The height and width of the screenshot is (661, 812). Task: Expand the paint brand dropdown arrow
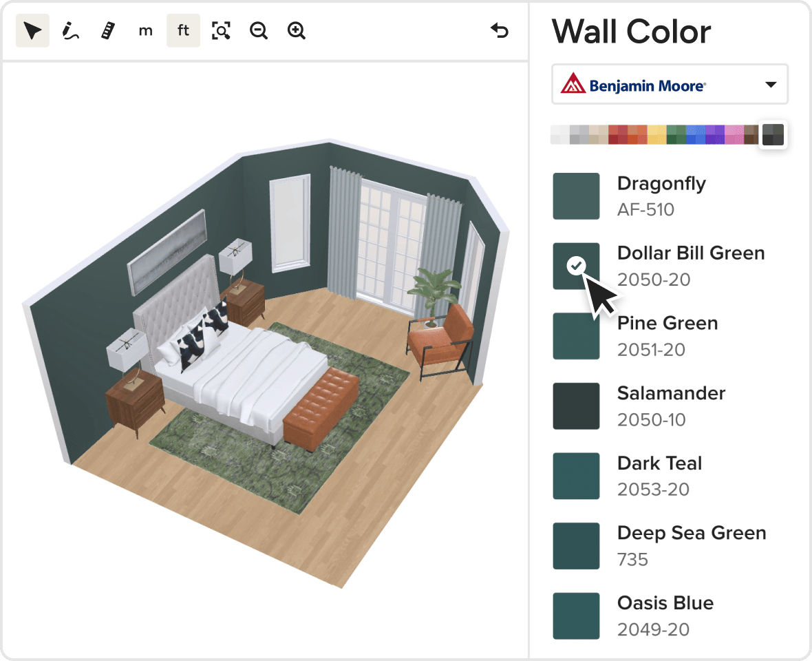771,85
